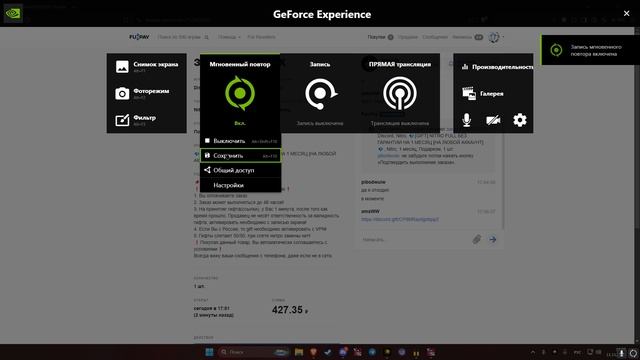Open the Галерея gallery icon
Image resolution: width=640 pixels, height=360 pixels.
point(469,93)
